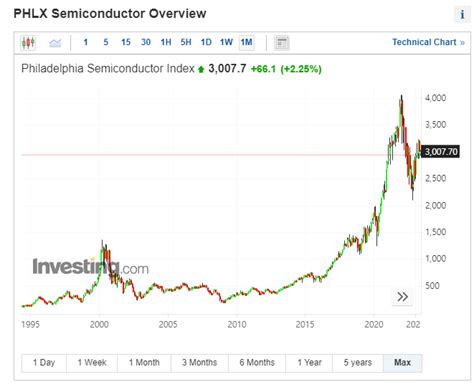Select the 5 minute interval
This screenshot has width=474, height=387.
click(106, 42)
